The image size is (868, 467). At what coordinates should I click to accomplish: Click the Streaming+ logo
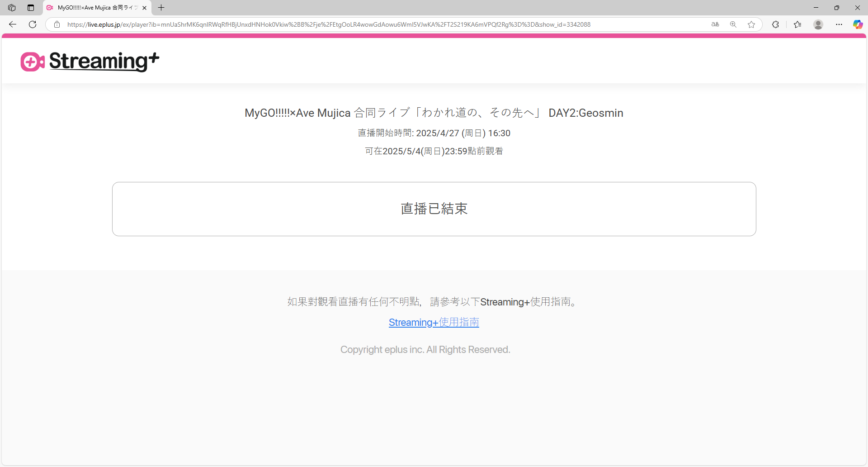coord(90,62)
